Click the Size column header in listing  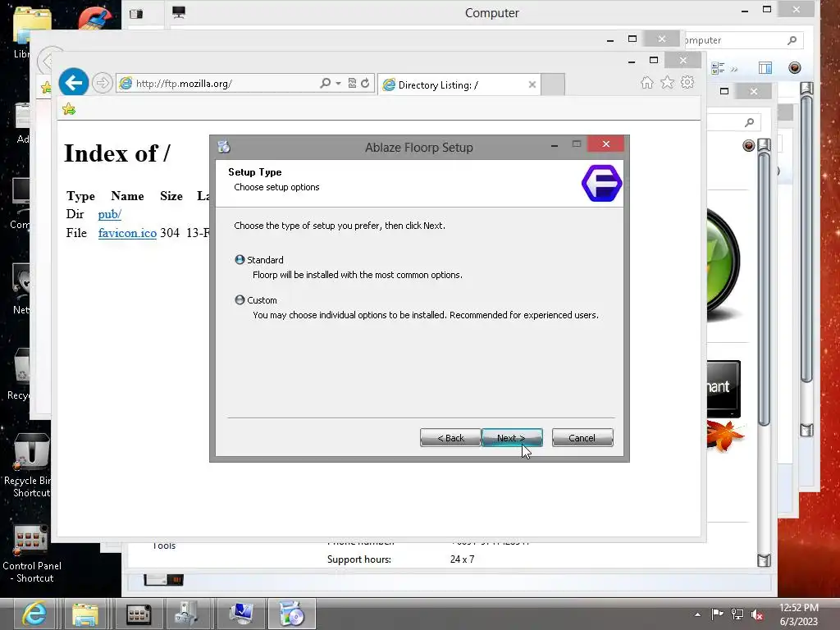[171, 196]
